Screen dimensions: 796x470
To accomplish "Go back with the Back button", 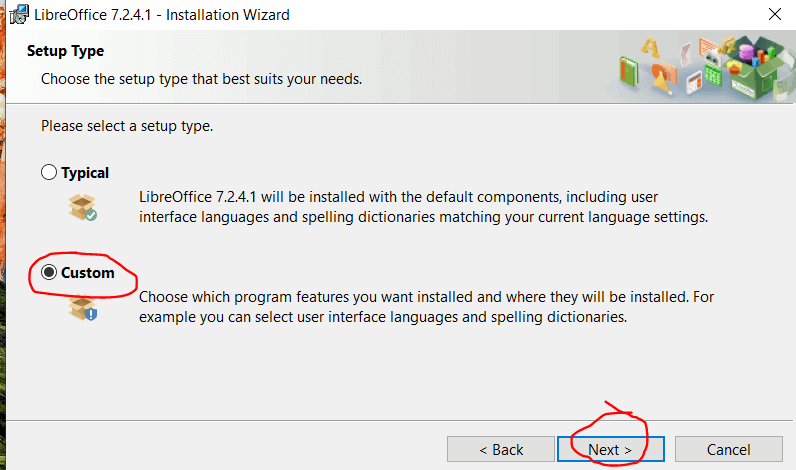I will click(x=500, y=450).
